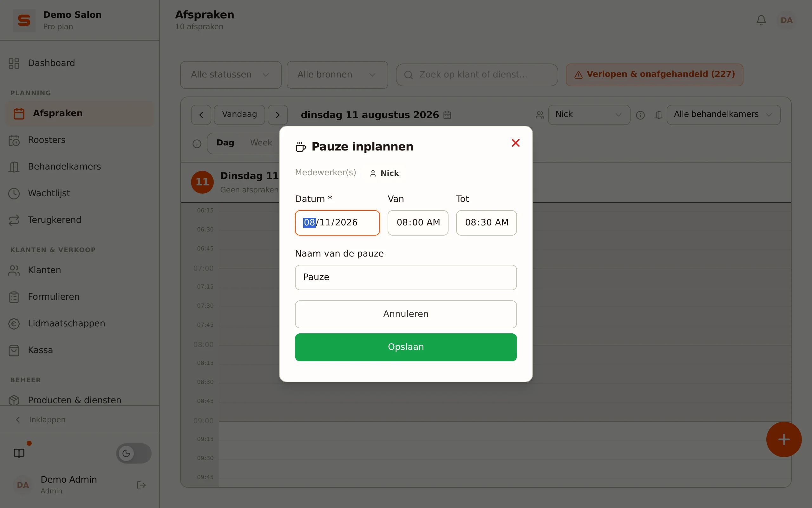The image size is (812, 508).
Task: Switch to the Dag view tab
Action: pyautogui.click(x=225, y=143)
